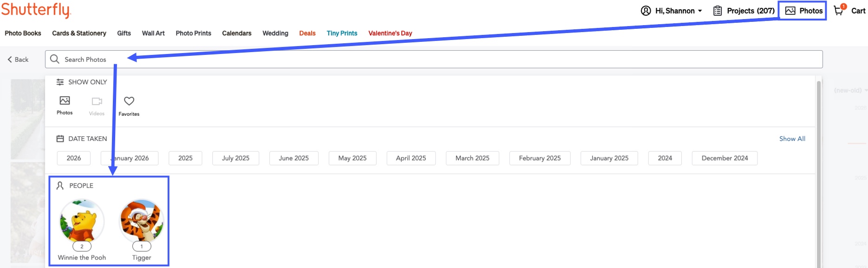868x268 pixels.
Task: Show only Favorites heart filter
Action: click(x=129, y=106)
